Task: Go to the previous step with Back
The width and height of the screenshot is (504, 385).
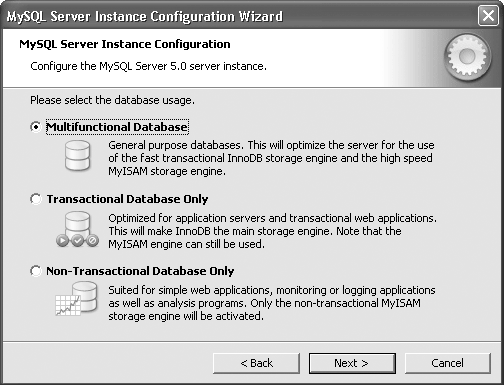Action: pyautogui.click(x=256, y=363)
